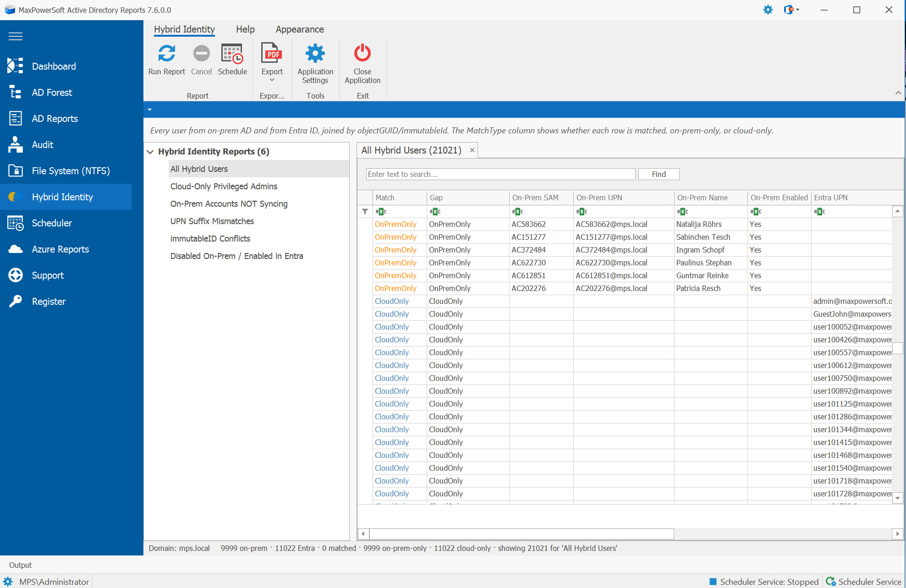This screenshot has width=906, height=588.
Task: Click the Scheduler Service: Stopped status
Action: click(764, 582)
